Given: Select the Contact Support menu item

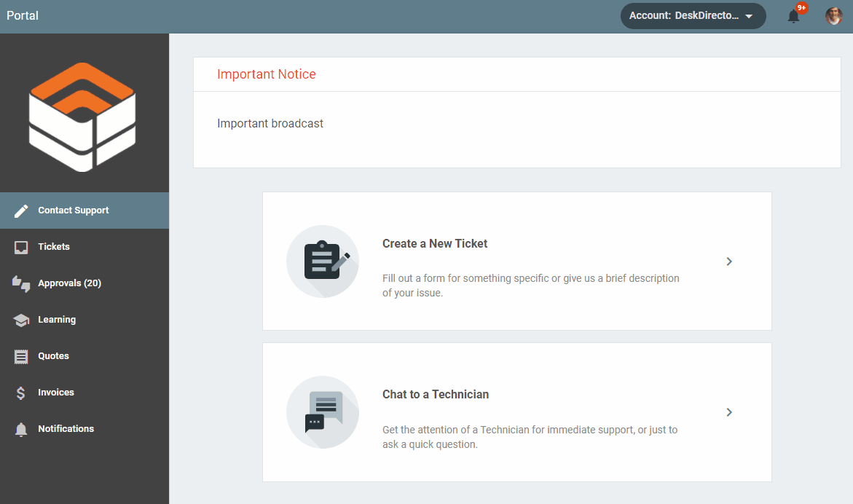Looking at the screenshot, I should tap(84, 210).
